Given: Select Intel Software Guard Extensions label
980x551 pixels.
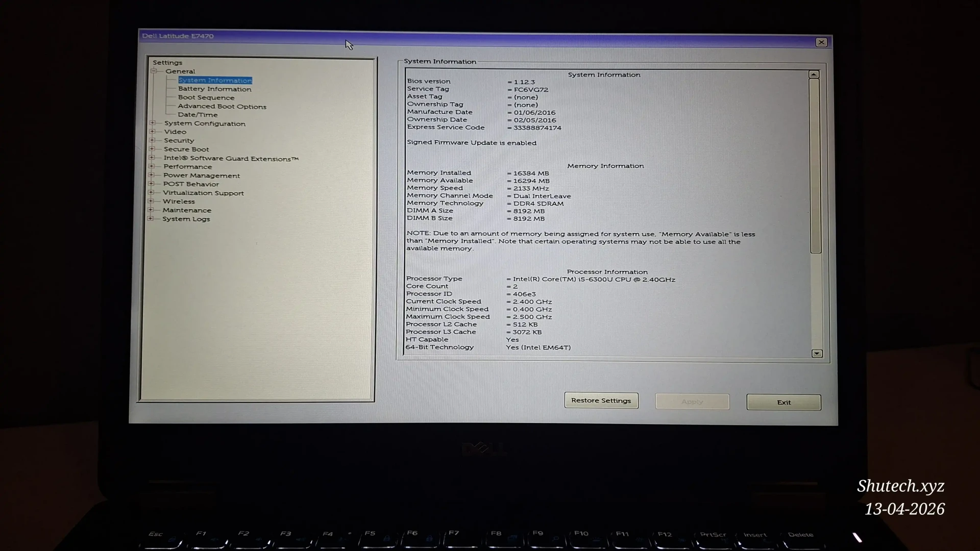Looking at the screenshot, I should (231, 158).
